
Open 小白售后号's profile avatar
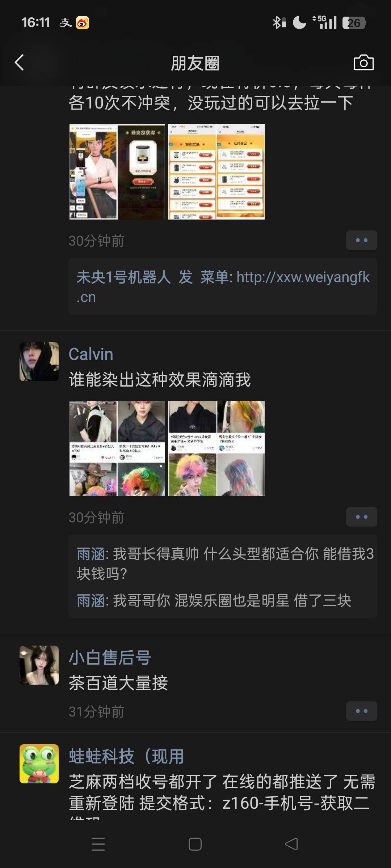click(x=39, y=665)
